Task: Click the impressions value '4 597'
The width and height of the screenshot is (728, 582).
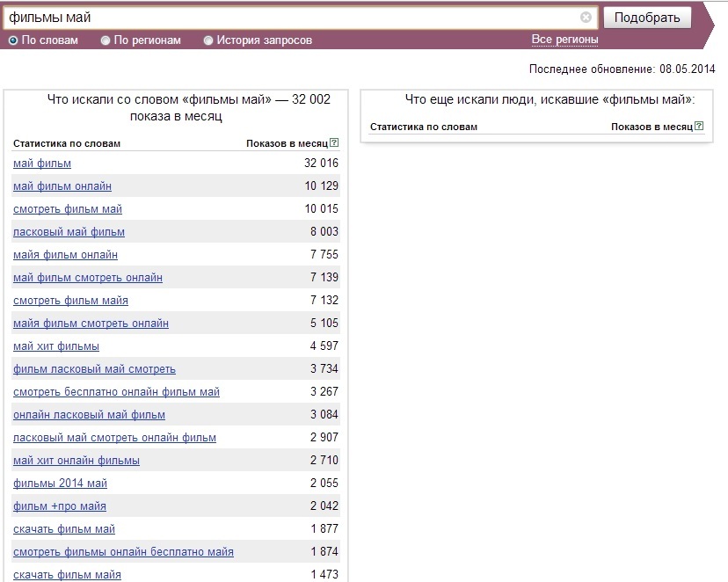Action: pyautogui.click(x=324, y=346)
